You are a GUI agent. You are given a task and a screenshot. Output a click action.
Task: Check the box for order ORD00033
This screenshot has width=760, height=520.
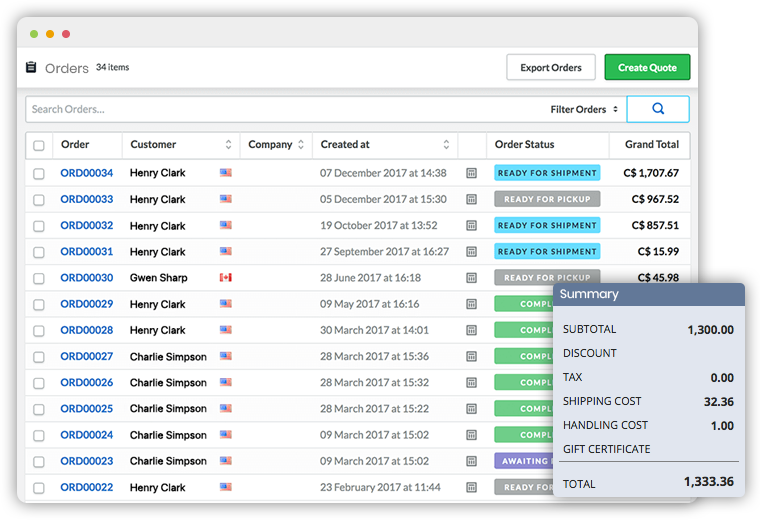coord(39,200)
